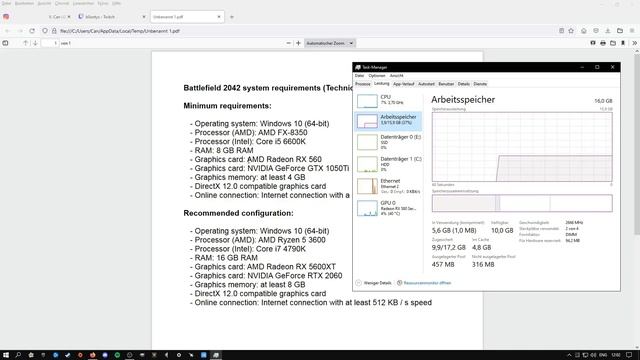
Task: Open the notification center icon
Action: 629,355
